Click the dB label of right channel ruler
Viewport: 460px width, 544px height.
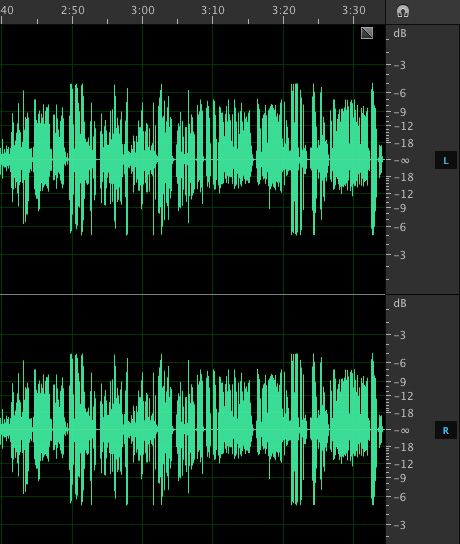(400, 303)
